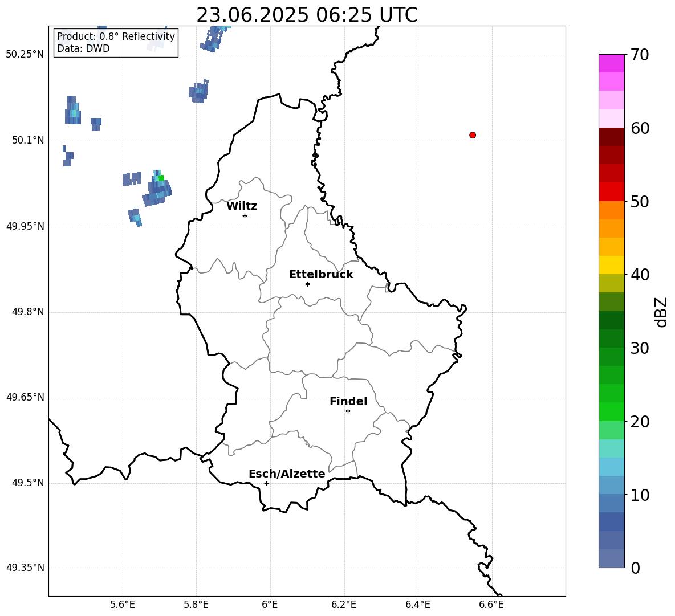Click the 49.65°N latitude label
Viewport: 675px width, 616px height.
pos(25,397)
